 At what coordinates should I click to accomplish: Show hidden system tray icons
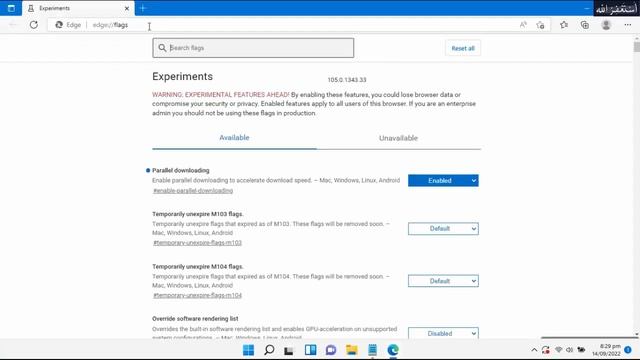click(x=534, y=350)
